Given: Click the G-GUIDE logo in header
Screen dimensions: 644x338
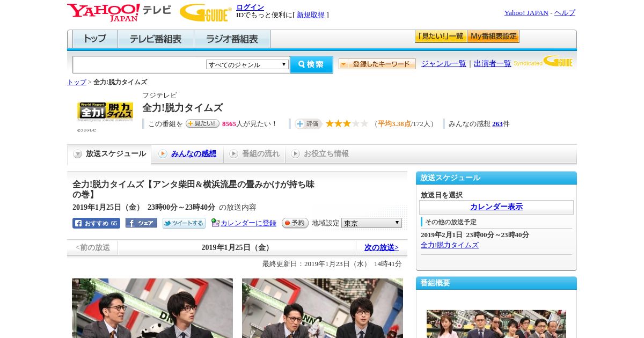Looking at the screenshot, I should 206,12.
